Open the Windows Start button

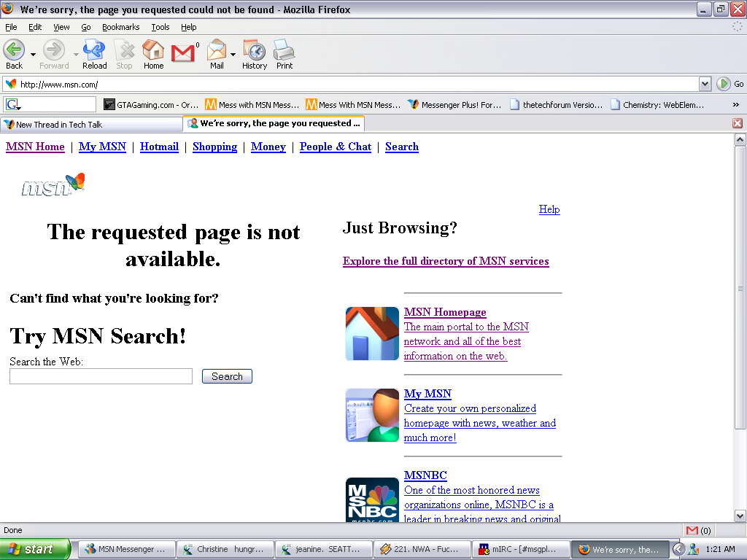coord(35,549)
